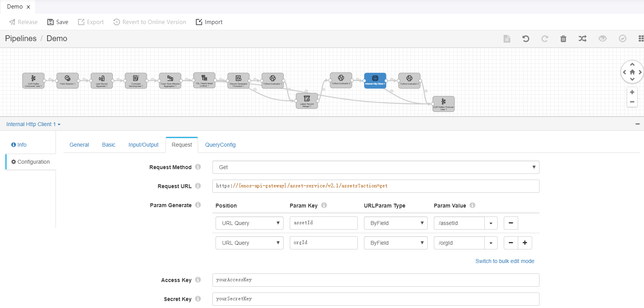Select the Record Generator Processor 1 node
The width and height of the screenshot is (644, 308).
[x=238, y=81]
